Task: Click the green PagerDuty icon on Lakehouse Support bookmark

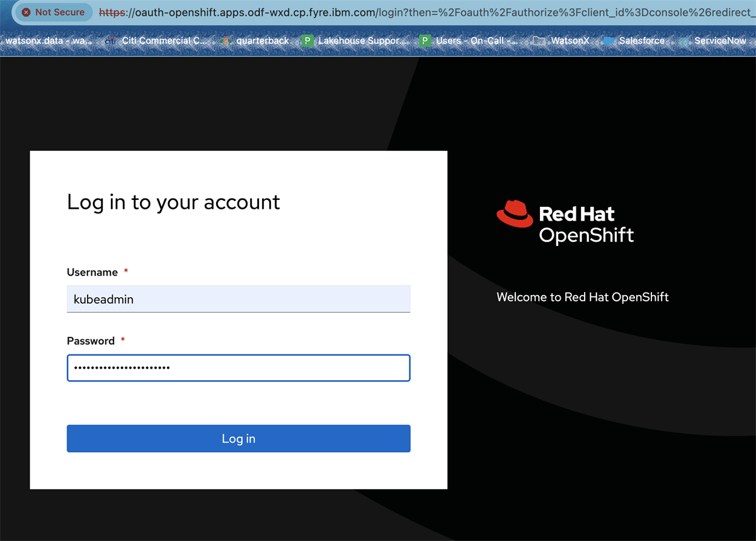Action: click(307, 40)
